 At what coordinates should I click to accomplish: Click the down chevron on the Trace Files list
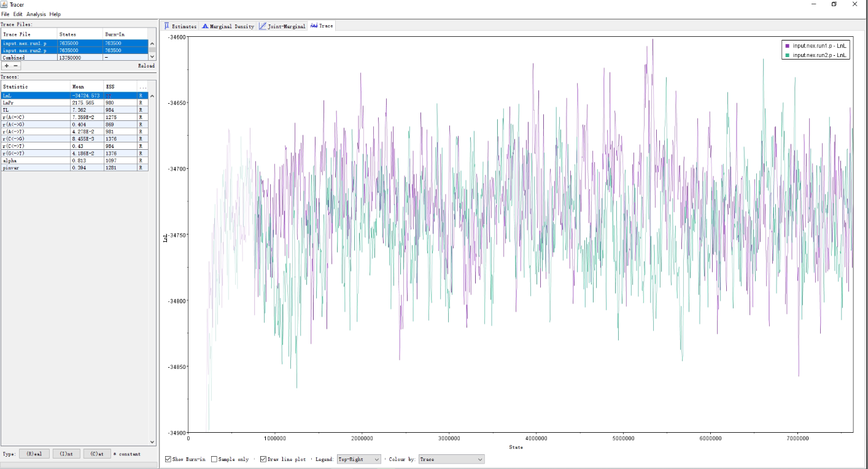pos(152,56)
